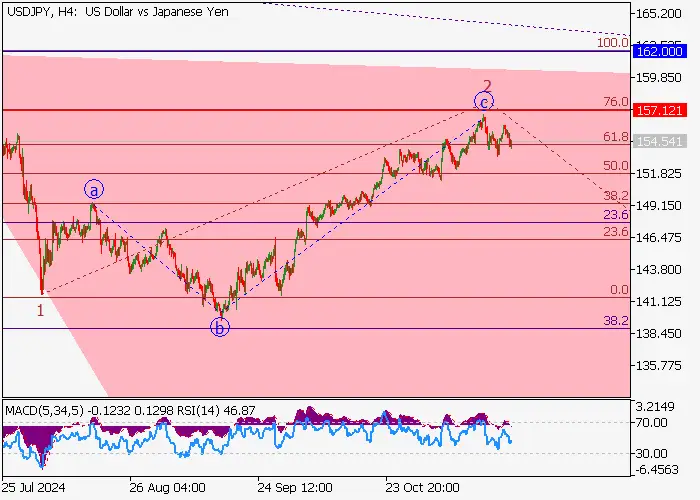The width and height of the screenshot is (700, 500).
Task: Select the brown 38.2 label beside 149.150
Action: coord(616,196)
